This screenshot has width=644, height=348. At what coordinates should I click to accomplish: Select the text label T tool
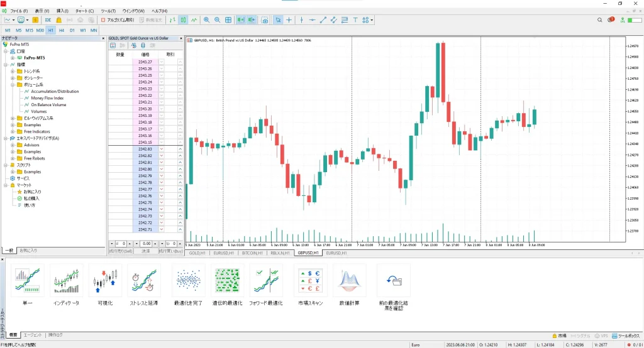pos(355,19)
